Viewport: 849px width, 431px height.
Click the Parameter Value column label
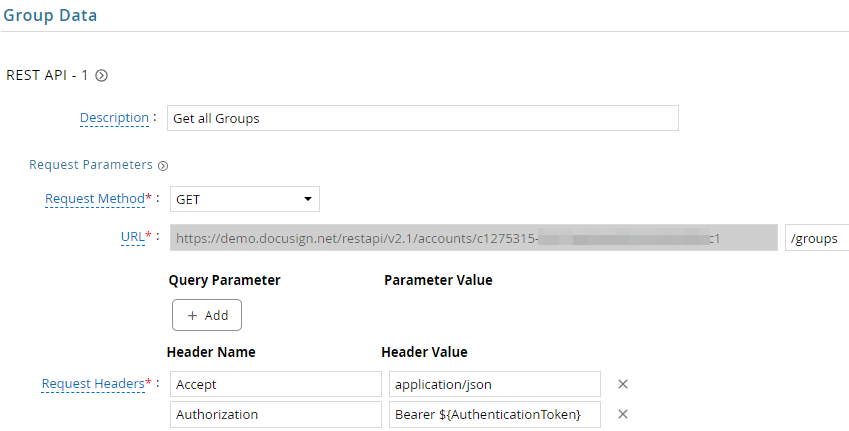[x=438, y=280]
